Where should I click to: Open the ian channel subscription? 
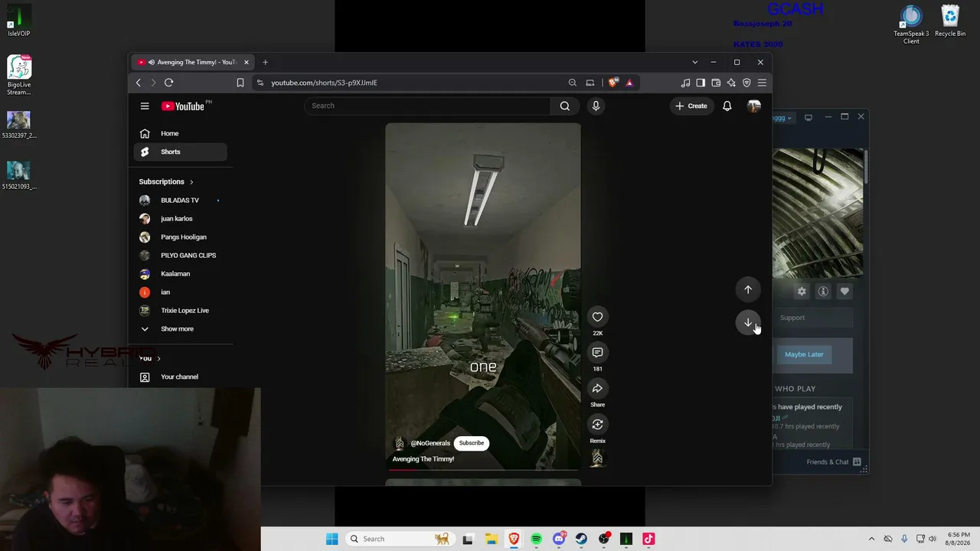point(181,292)
